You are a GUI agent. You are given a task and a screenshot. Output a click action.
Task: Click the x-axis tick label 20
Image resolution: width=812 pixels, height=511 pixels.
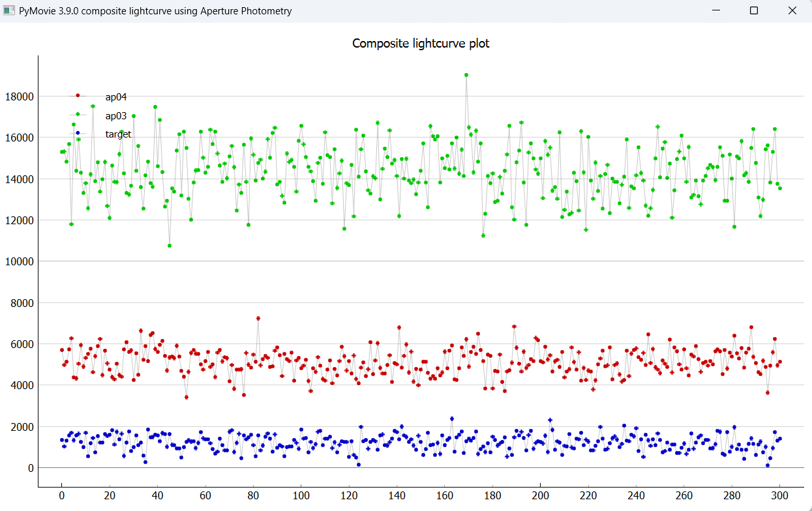110,495
